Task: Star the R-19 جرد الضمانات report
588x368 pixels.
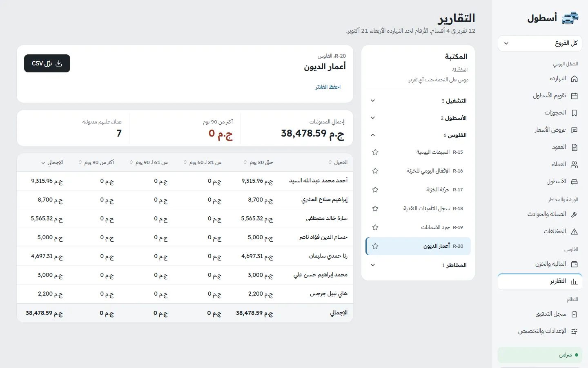Action: tap(375, 227)
